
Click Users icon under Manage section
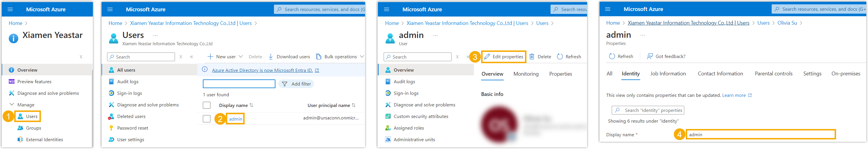20,116
